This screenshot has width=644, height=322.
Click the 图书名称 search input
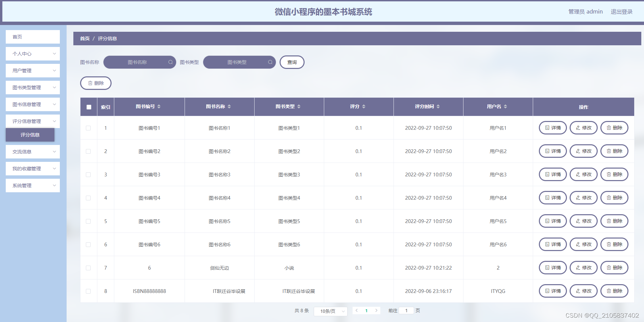[140, 62]
